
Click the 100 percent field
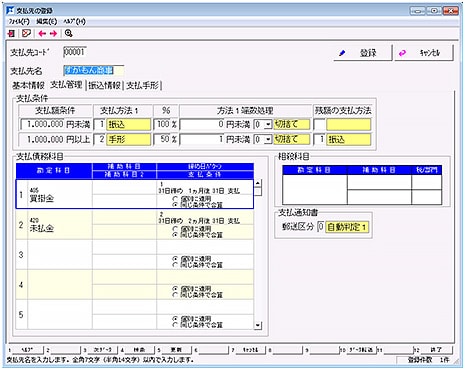(x=162, y=125)
